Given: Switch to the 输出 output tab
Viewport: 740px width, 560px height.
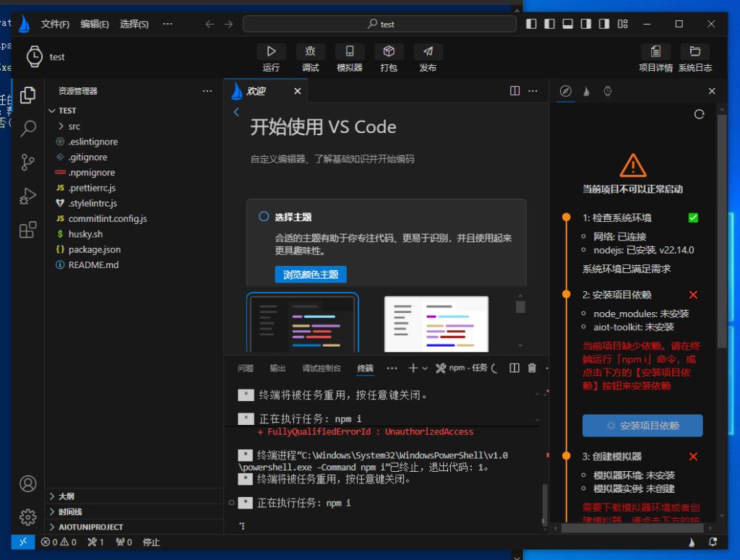Looking at the screenshot, I should [277, 368].
